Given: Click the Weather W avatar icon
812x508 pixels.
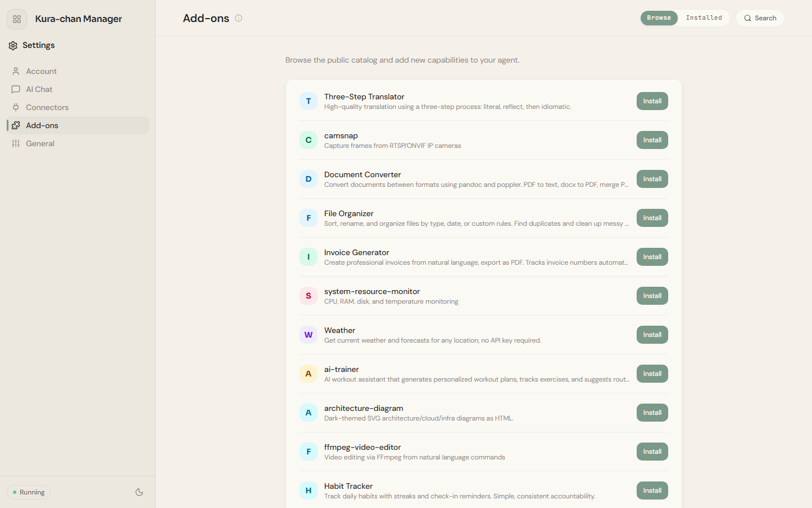Looking at the screenshot, I should pyautogui.click(x=308, y=335).
